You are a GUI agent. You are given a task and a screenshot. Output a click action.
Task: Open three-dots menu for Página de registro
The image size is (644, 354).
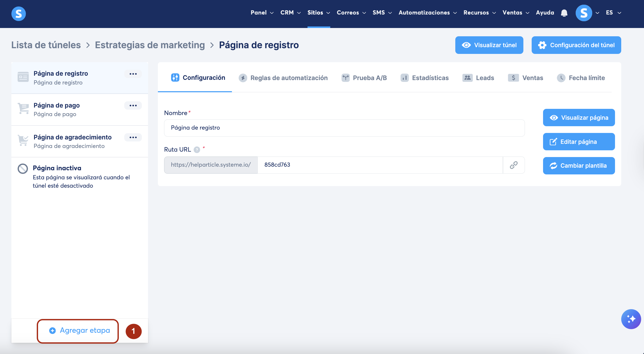(x=133, y=74)
